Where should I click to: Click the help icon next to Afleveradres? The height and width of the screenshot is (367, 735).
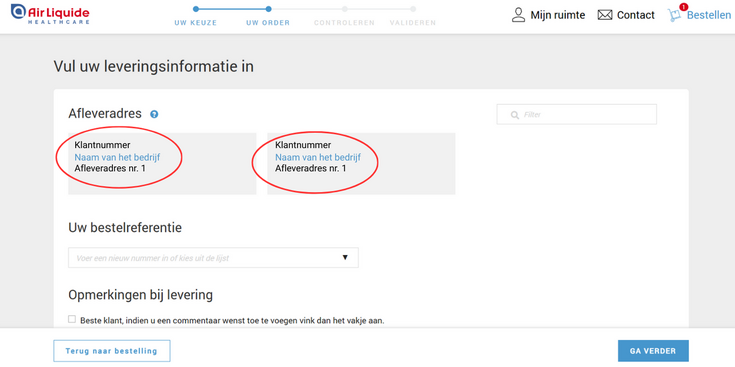[x=154, y=114]
